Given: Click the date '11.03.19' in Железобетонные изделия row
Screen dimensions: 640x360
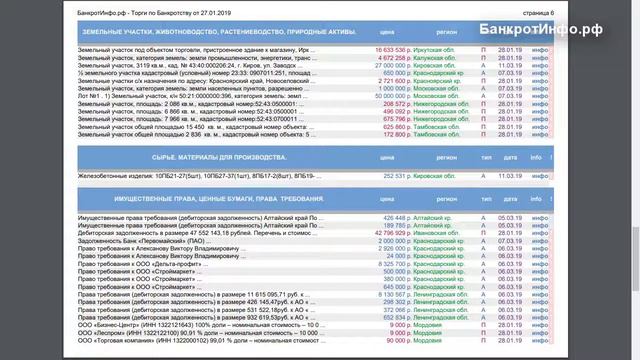Looking at the screenshot, I should click(x=510, y=176).
